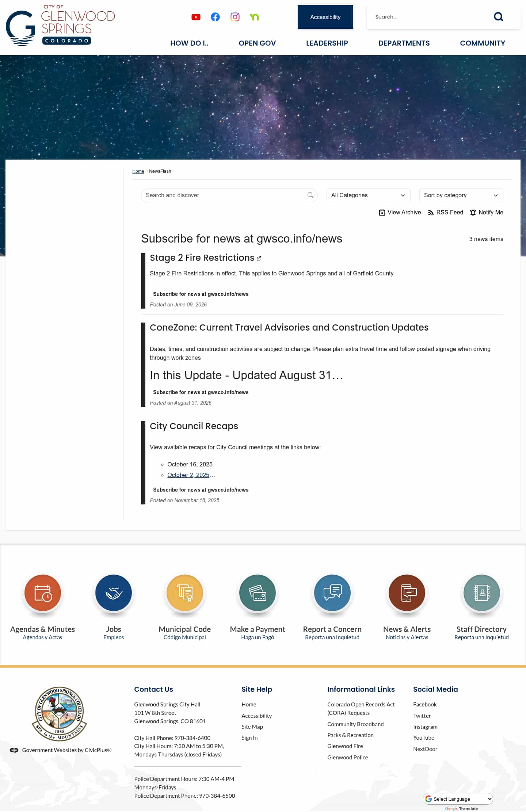Click the Contact Us heading
The image size is (526, 812).
tap(153, 689)
